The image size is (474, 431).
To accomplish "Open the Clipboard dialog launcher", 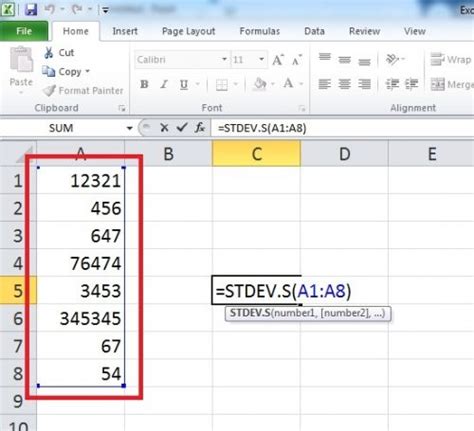I will click(122, 108).
